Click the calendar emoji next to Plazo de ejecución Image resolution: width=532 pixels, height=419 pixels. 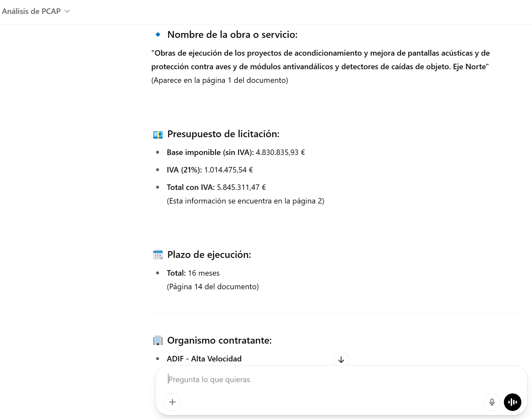[x=158, y=255]
